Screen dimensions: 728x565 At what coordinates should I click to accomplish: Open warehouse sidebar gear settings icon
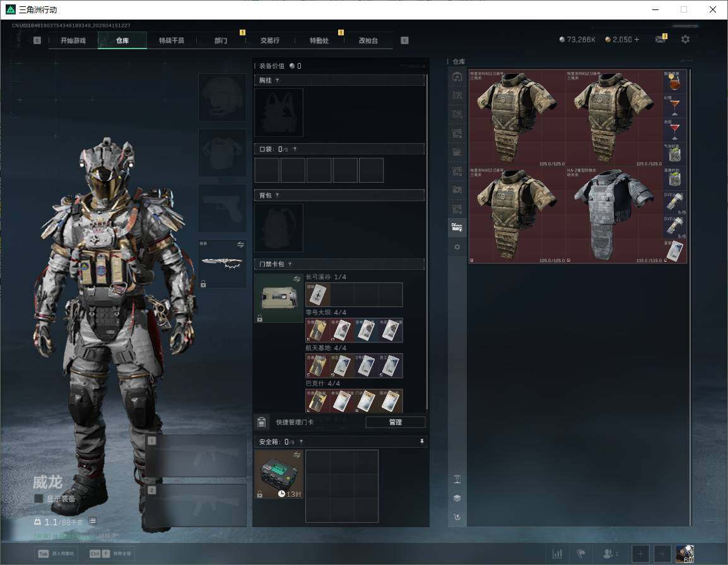pos(457,247)
